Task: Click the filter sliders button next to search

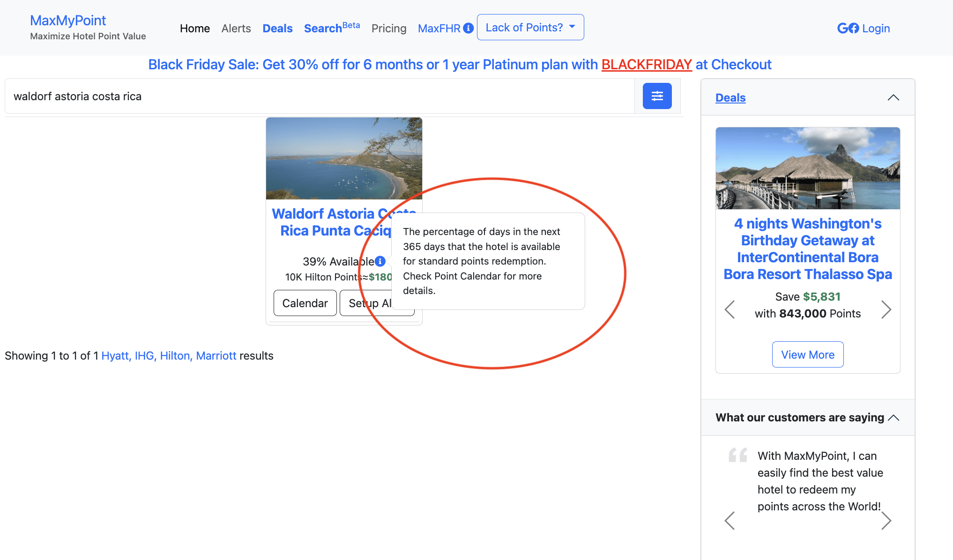Action: tap(657, 96)
